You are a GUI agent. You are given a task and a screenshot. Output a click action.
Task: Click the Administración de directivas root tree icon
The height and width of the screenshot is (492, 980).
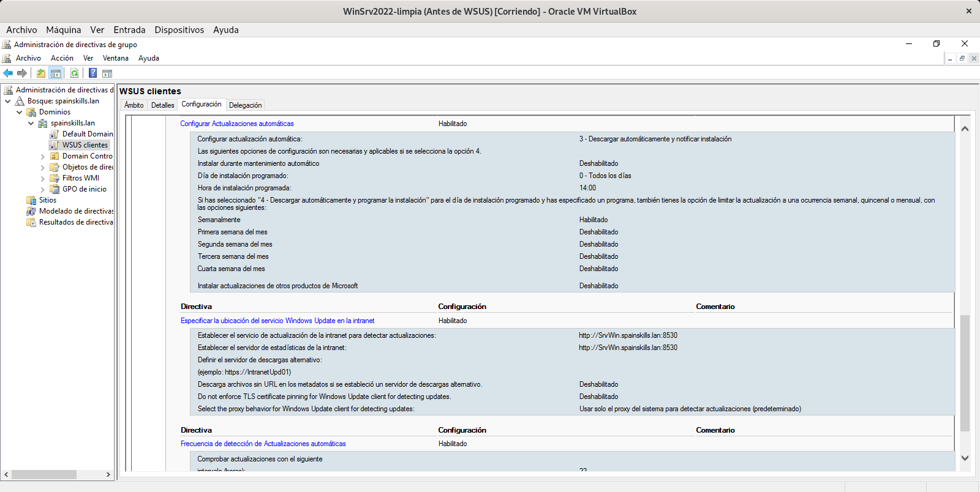(8, 90)
